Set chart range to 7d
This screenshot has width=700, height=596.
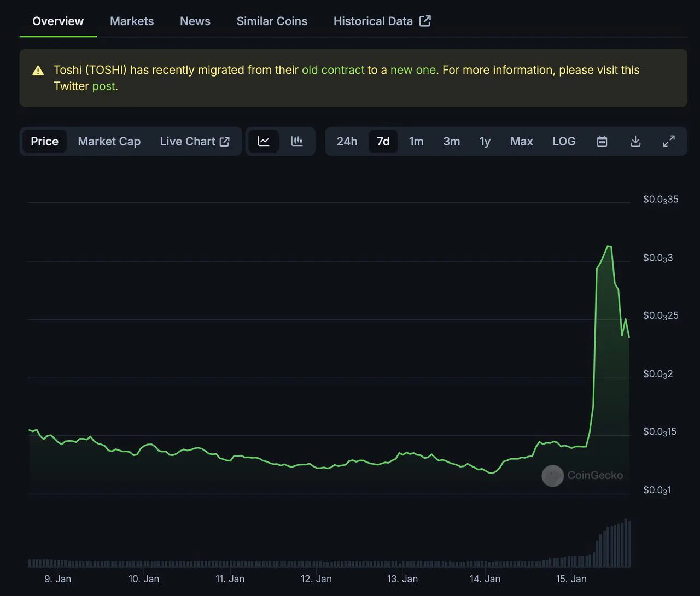383,141
